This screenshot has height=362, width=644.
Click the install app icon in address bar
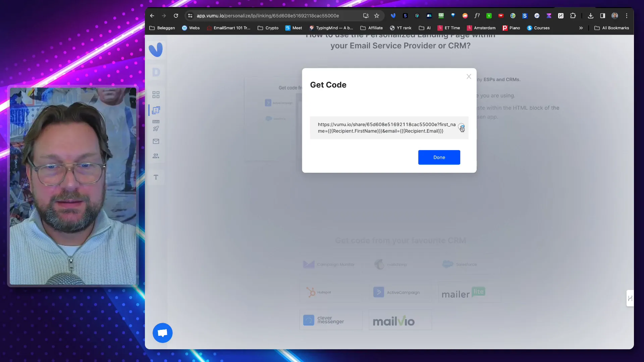(366, 16)
